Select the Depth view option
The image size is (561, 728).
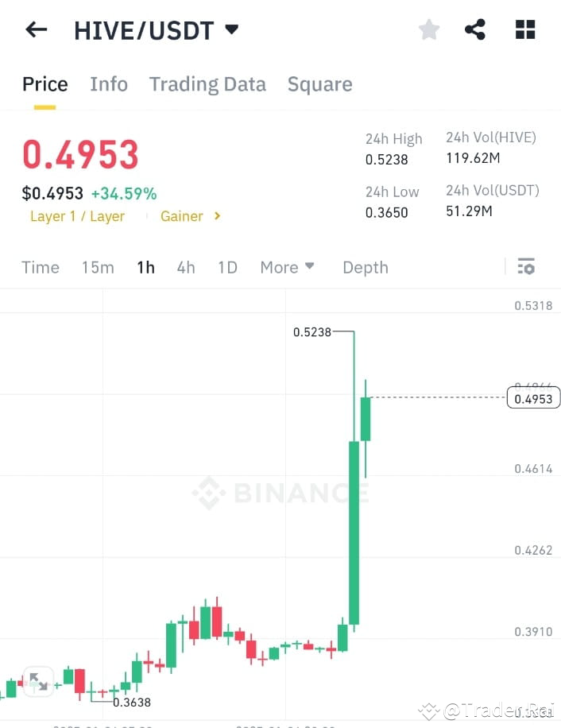click(365, 267)
